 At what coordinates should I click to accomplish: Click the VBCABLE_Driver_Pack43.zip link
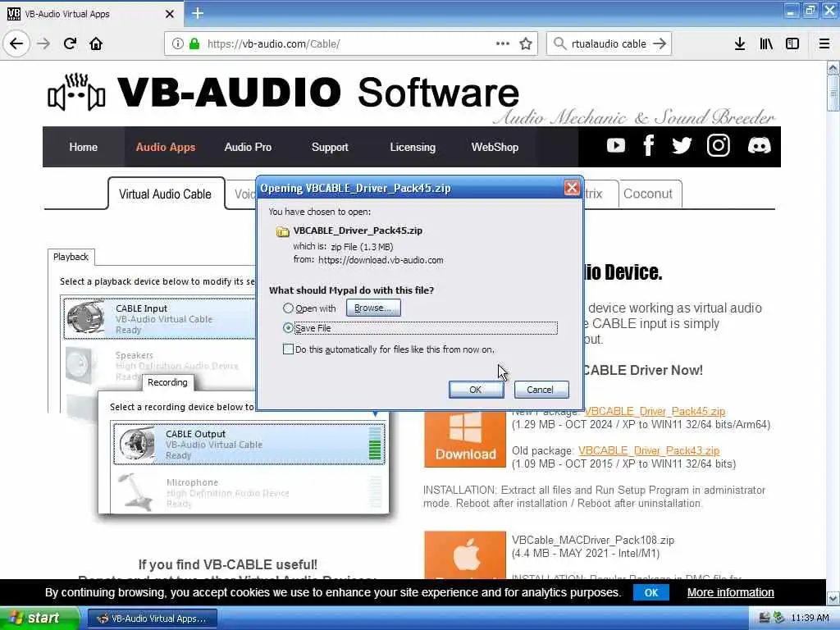649,450
